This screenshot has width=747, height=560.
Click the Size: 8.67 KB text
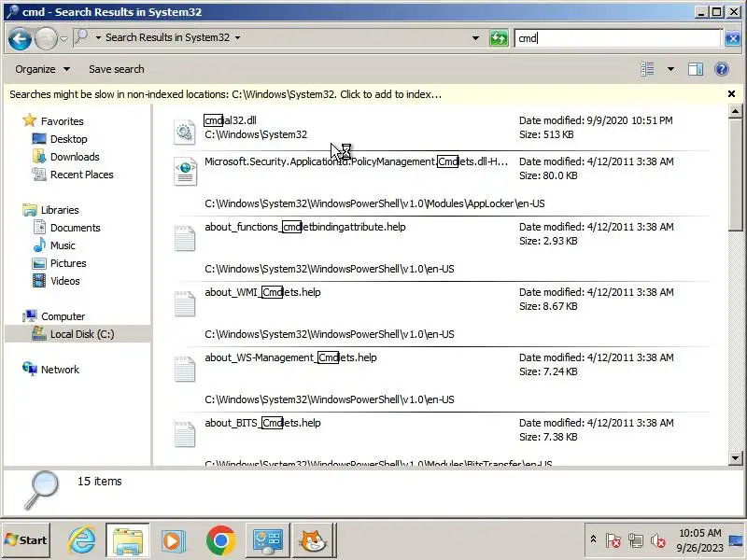tap(548, 306)
